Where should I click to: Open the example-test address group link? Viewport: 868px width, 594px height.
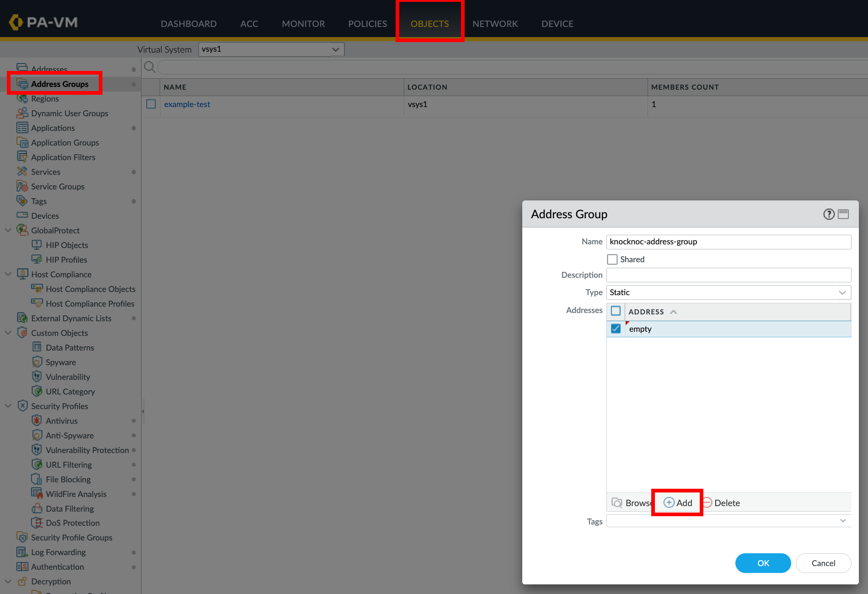(x=187, y=104)
